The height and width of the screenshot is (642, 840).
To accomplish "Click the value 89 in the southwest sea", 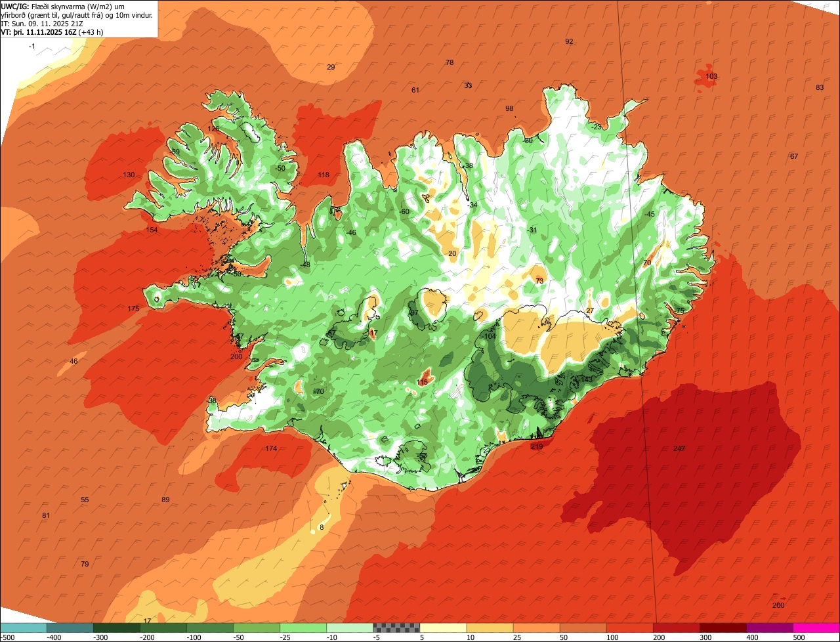I will 165,500.
